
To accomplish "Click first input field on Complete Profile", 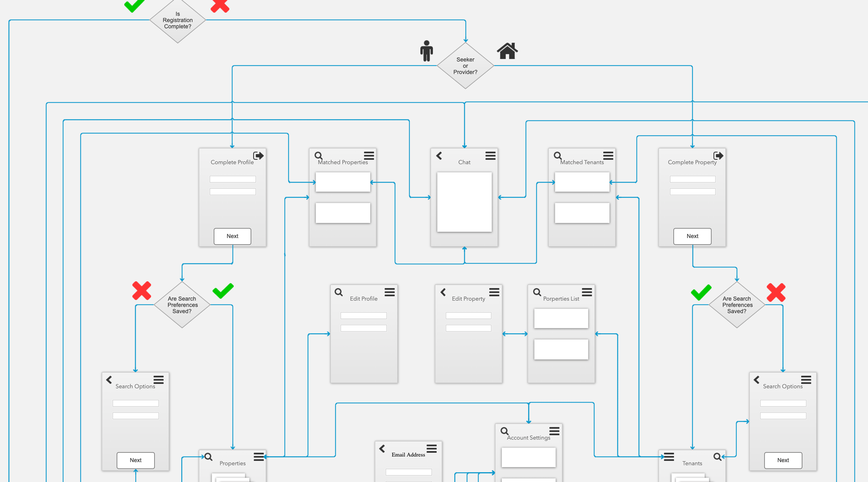I will coord(233,179).
